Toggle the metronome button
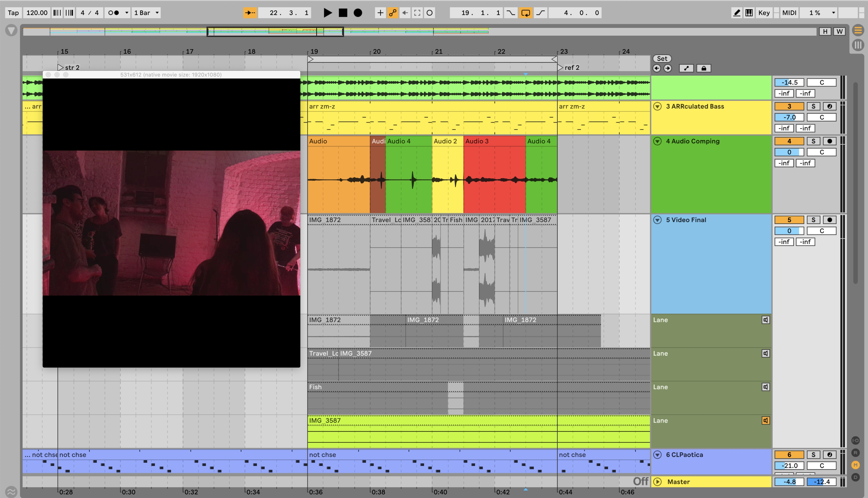The image size is (868, 498). click(114, 13)
